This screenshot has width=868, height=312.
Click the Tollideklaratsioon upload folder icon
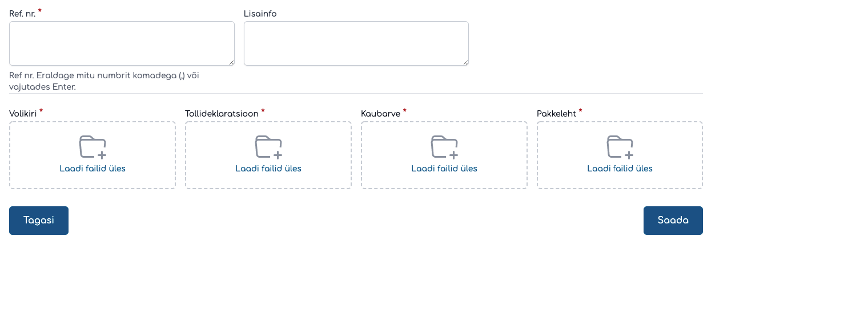pyautogui.click(x=268, y=147)
